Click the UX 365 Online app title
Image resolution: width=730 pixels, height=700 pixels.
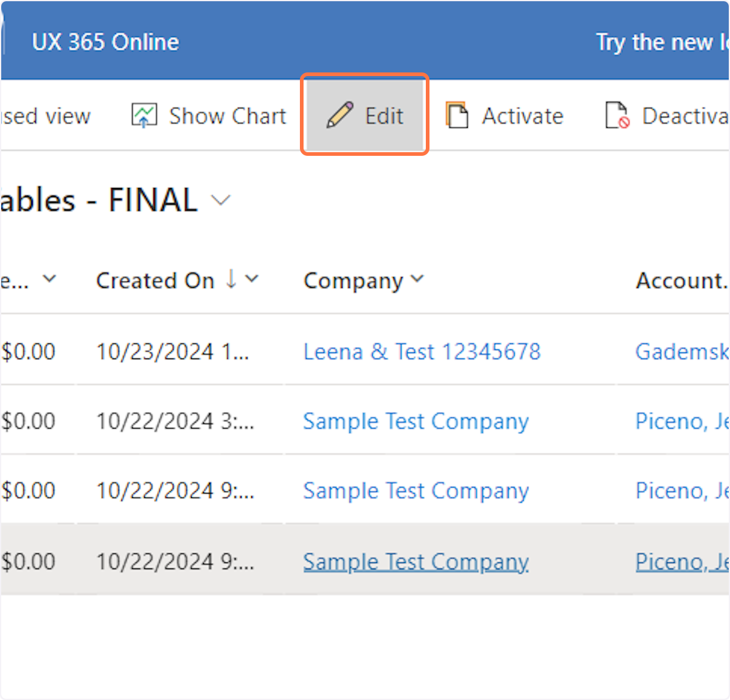[x=105, y=42]
